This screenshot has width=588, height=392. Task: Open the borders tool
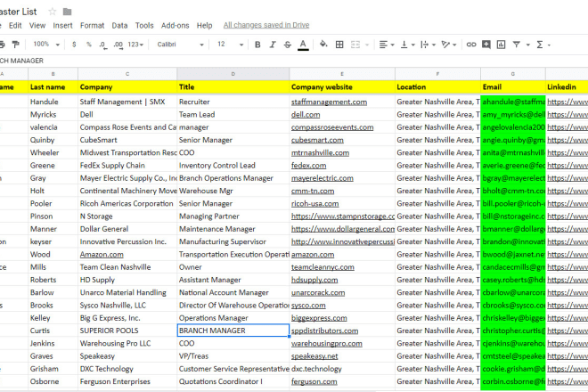(x=339, y=45)
